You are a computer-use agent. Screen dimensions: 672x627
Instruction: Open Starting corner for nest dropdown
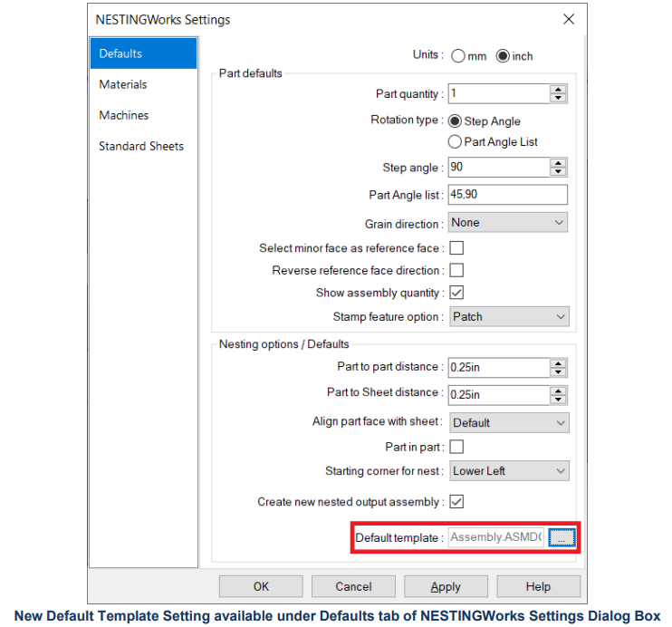click(509, 471)
